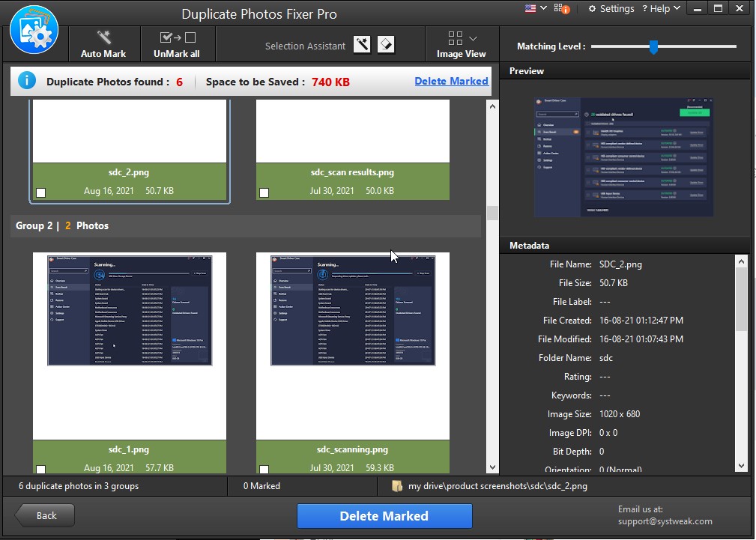
Task: Click the UnMark all icon
Action: point(177,38)
